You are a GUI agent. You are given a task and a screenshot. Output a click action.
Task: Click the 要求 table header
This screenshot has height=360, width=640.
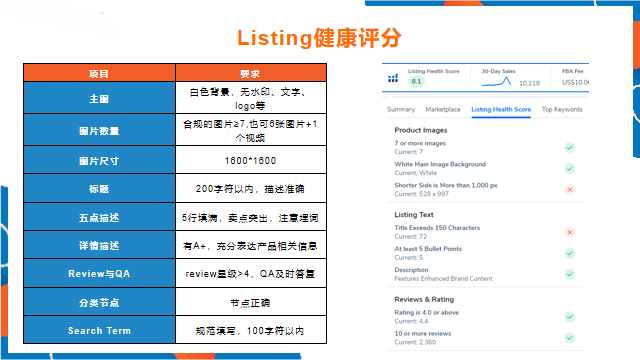251,73
